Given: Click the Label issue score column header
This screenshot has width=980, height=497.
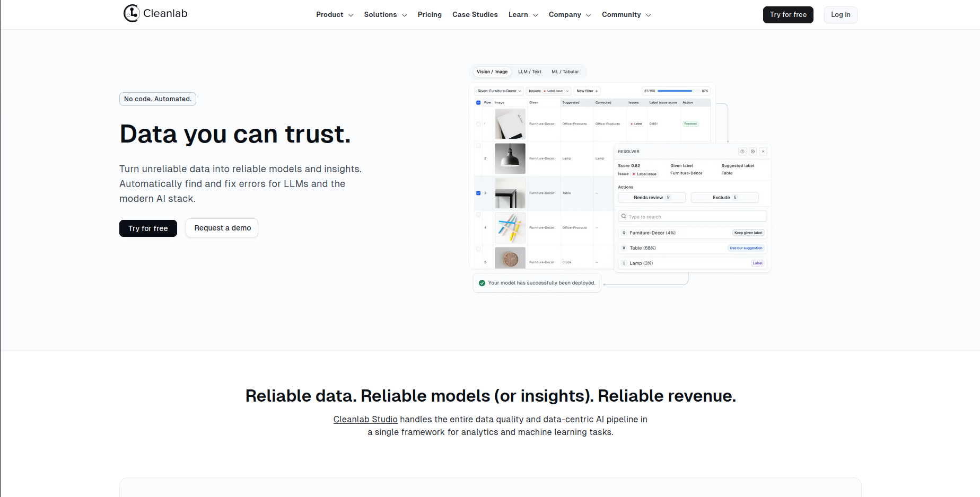Looking at the screenshot, I should click(663, 103).
